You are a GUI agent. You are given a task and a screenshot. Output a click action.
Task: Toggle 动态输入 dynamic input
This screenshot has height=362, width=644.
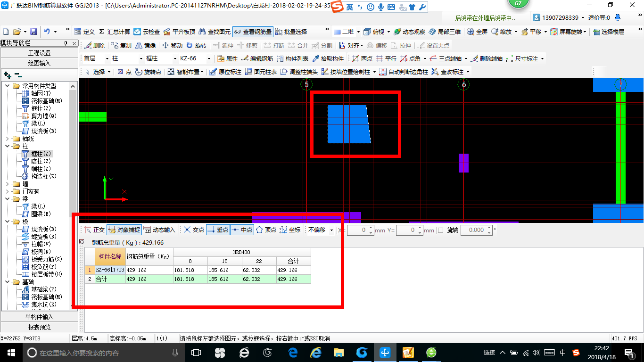(x=159, y=230)
